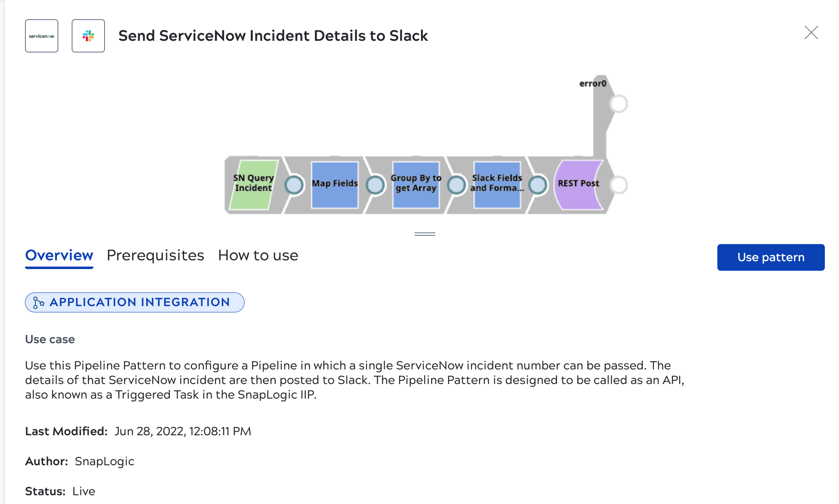Click connector between Map Fields and Group By
839x504 pixels.
pyautogui.click(x=375, y=185)
